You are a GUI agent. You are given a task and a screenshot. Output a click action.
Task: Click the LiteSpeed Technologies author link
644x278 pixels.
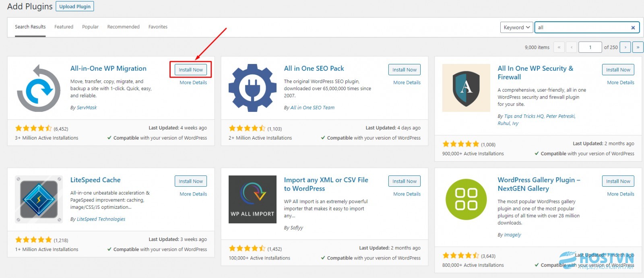[101, 219]
